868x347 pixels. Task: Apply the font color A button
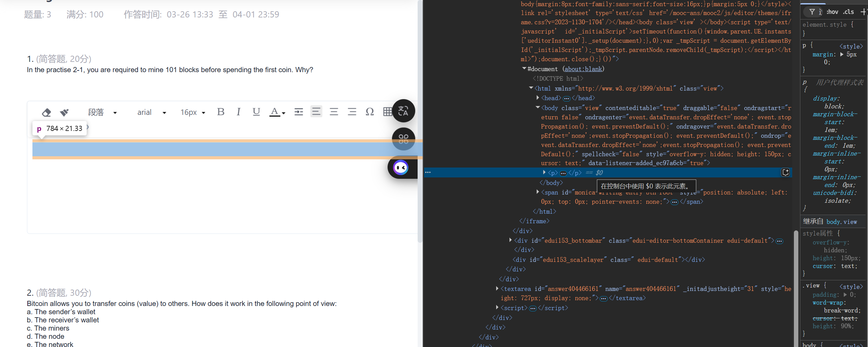coord(275,112)
